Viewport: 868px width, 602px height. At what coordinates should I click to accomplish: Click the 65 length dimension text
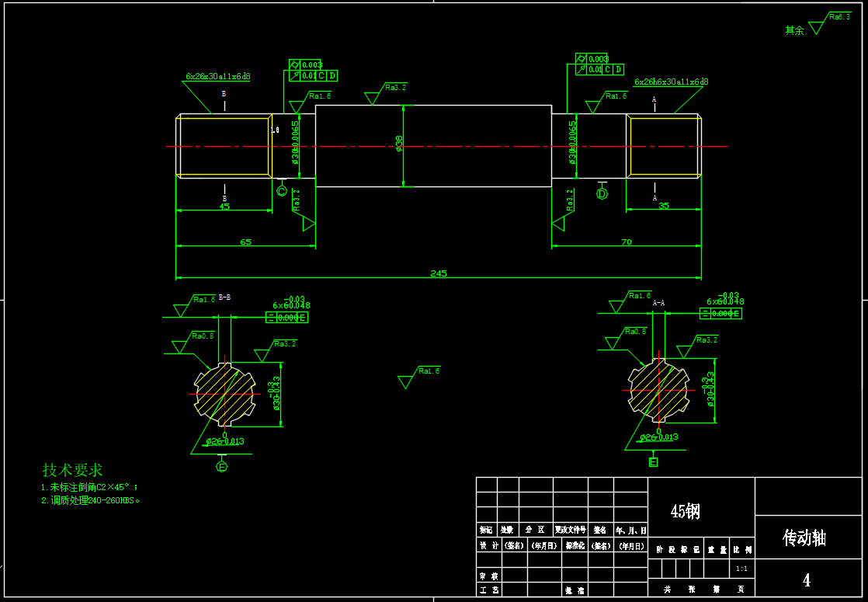(245, 242)
